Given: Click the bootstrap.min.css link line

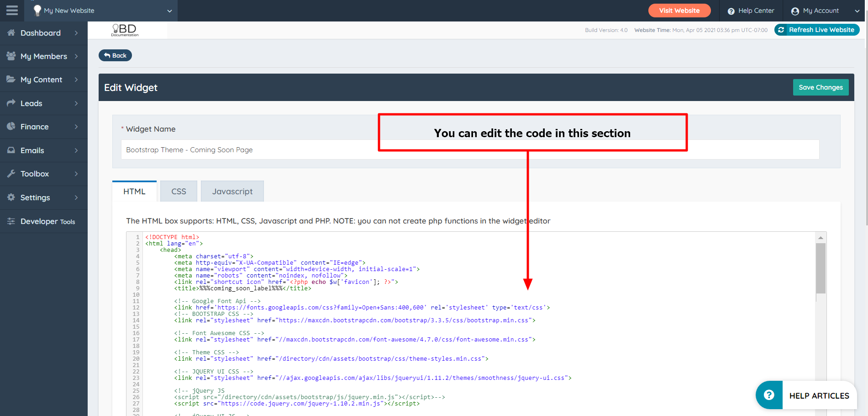Looking at the screenshot, I should click(355, 320).
